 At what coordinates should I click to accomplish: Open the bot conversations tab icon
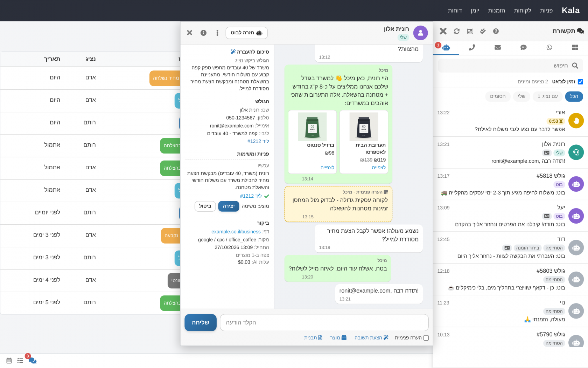[x=446, y=47]
